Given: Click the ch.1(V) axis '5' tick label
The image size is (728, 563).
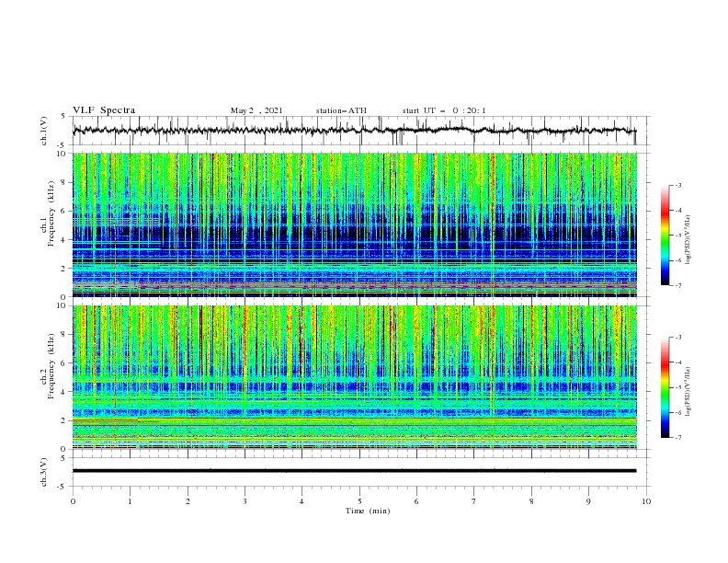Looking at the screenshot, I should pyautogui.click(x=64, y=117).
